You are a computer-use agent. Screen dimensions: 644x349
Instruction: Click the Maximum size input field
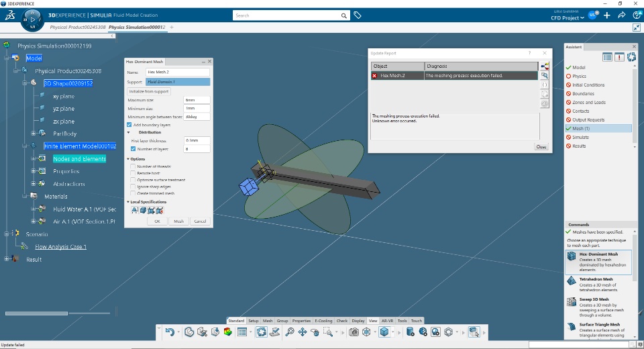click(197, 100)
